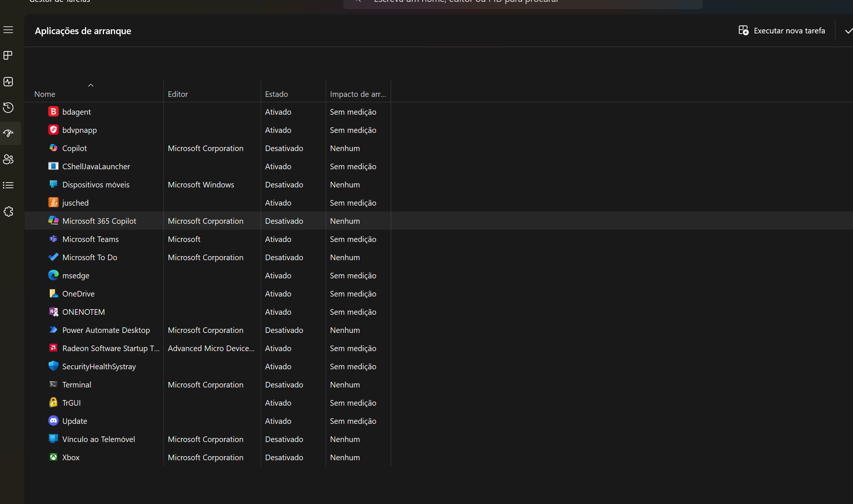Click the Microsoft 365 Copilot icon
The width and height of the screenshot is (853, 504).
click(x=53, y=220)
